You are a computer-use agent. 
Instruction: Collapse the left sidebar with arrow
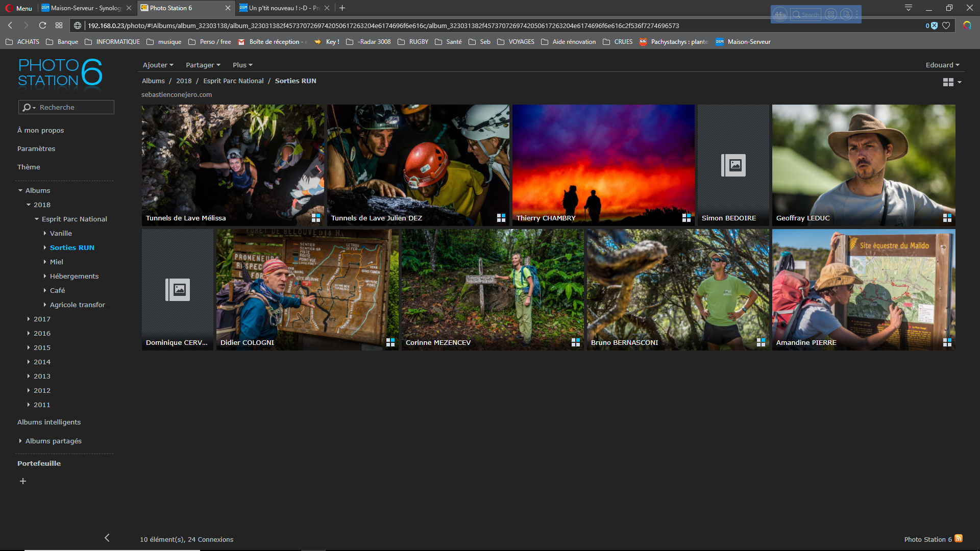point(107,538)
